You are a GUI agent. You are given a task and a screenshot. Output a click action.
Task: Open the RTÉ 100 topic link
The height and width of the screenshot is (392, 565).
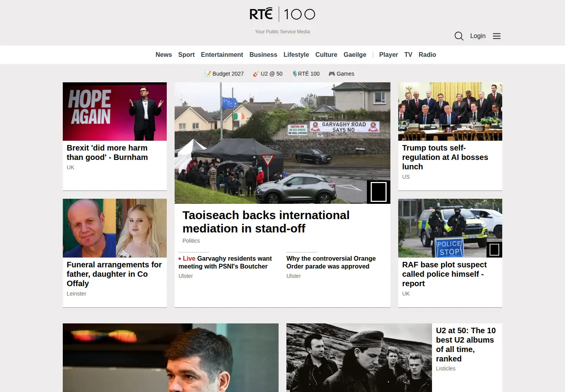pyautogui.click(x=306, y=74)
